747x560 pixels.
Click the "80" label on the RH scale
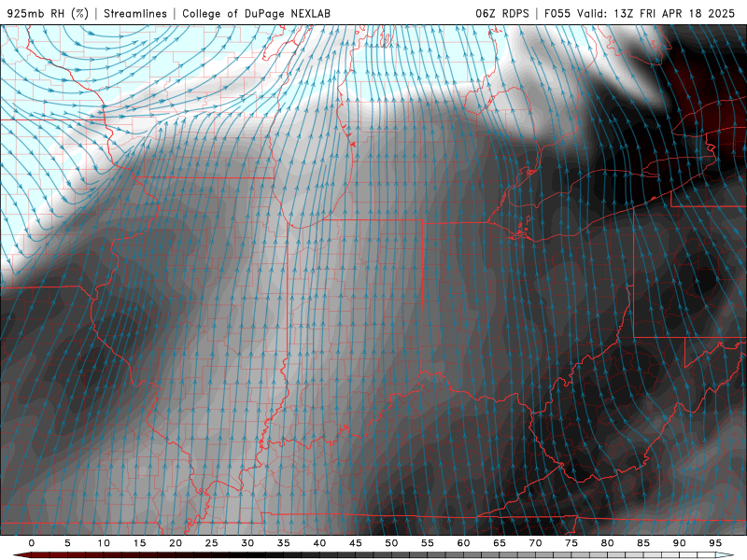pos(607,543)
